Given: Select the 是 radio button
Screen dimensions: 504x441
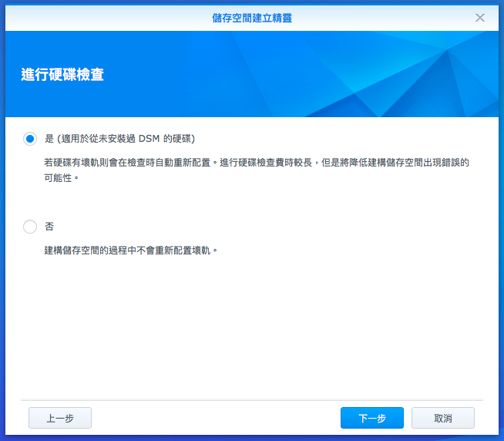Looking at the screenshot, I should coord(30,139).
